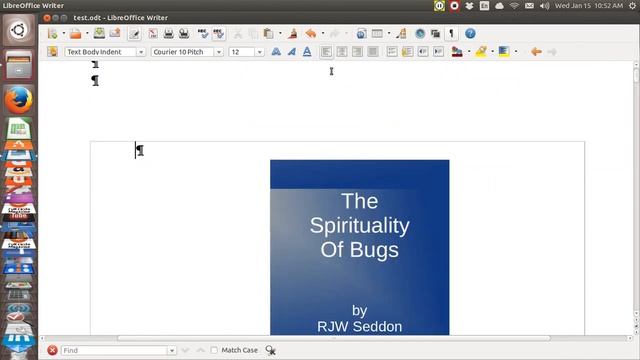Viewport: 640px width, 360px height.
Task: Save the document
Action: tap(99, 33)
